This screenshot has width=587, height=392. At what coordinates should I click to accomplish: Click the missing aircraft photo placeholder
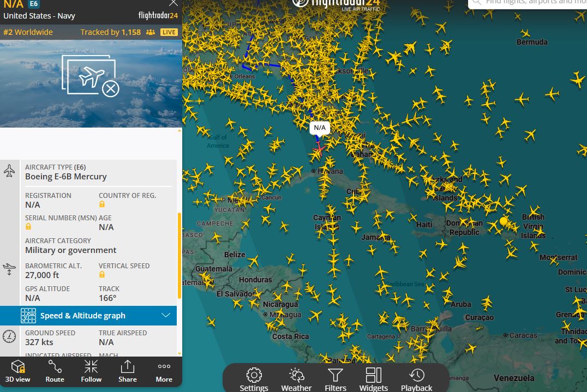(x=91, y=76)
